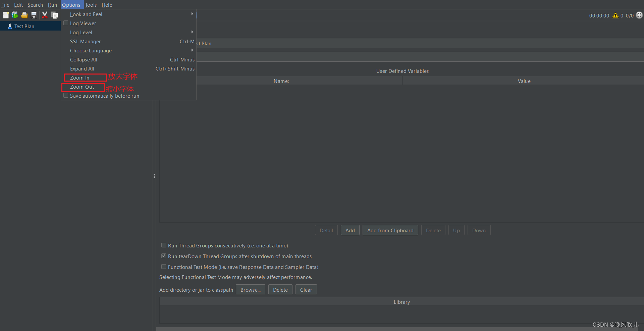
Task: Select Zoom In from Options menu
Action: (80, 78)
